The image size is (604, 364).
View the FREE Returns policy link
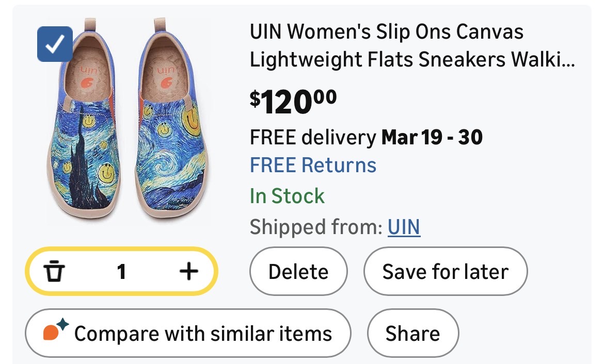coord(313,166)
